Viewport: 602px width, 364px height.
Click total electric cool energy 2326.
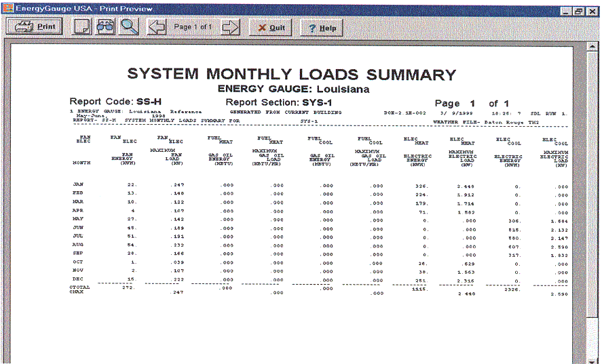click(512, 289)
